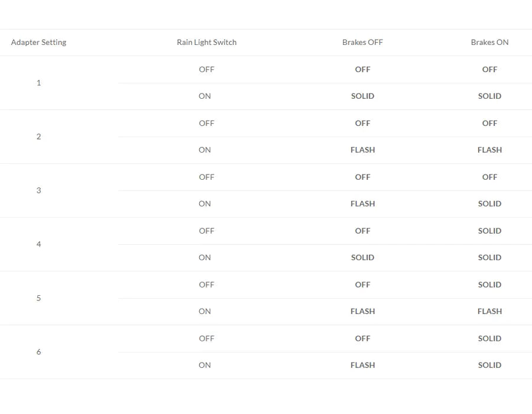
Task: Select adapter setting number 5
Action: coord(38,298)
